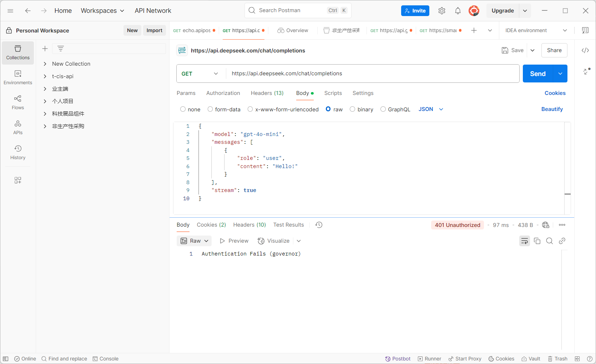The width and height of the screenshot is (596, 364).
Task: Select the GraphQL body type
Action: coord(383,109)
